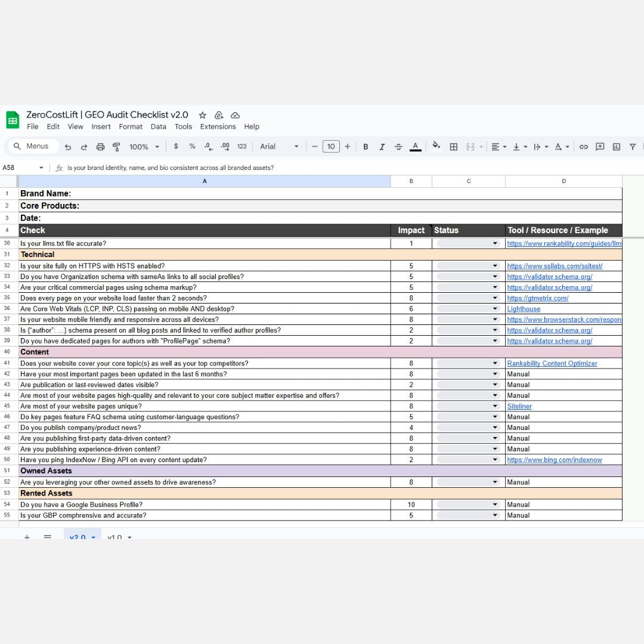
Task: Open the gtmetrix.com link
Action: 537,298
